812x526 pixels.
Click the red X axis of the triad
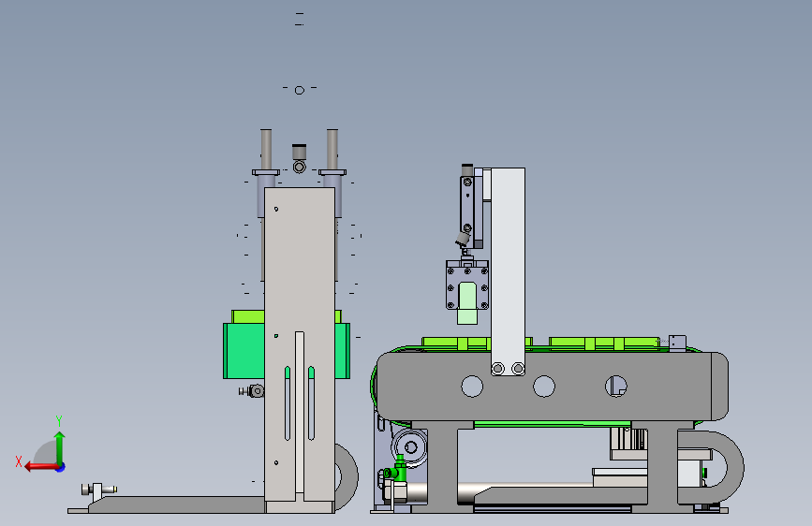[42, 467]
